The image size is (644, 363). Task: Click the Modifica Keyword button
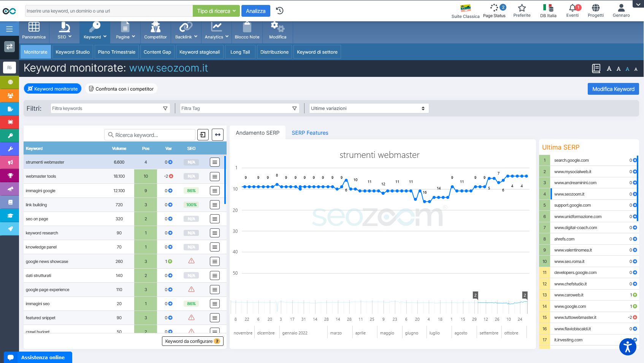613,89
